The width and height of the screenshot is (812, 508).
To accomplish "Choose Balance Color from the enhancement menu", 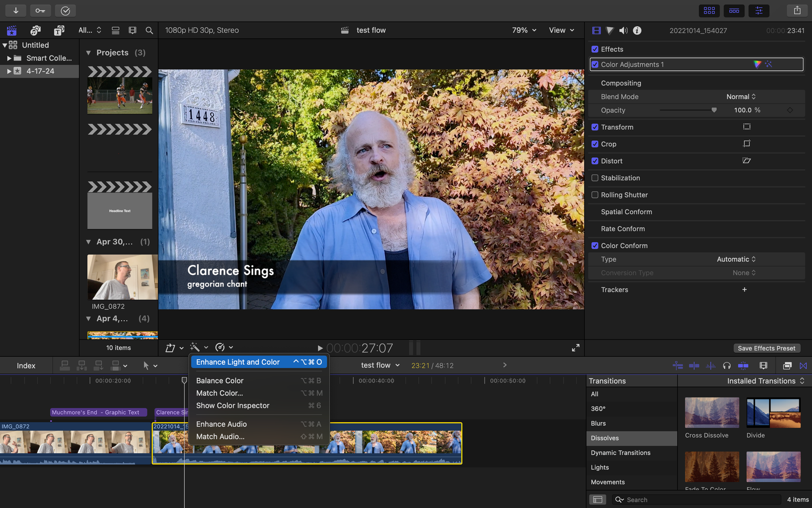I will [x=219, y=380].
